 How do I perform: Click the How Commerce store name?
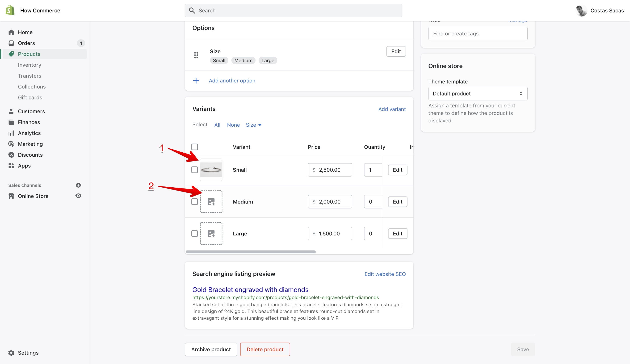[40, 10]
